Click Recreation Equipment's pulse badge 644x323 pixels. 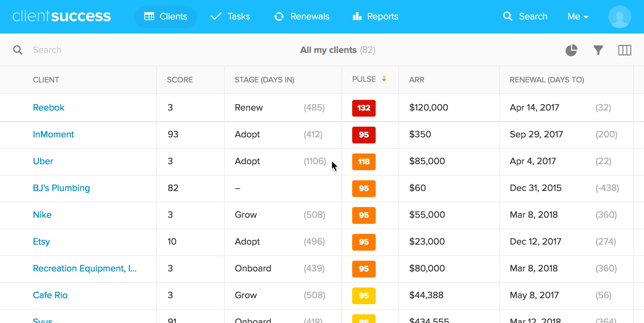(364, 269)
